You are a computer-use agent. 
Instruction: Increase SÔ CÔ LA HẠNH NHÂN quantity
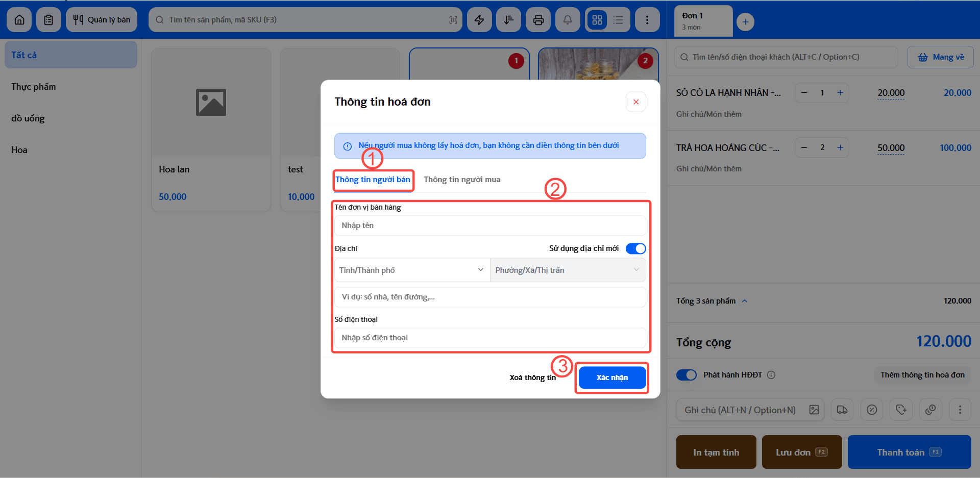click(x=840, y=93)
